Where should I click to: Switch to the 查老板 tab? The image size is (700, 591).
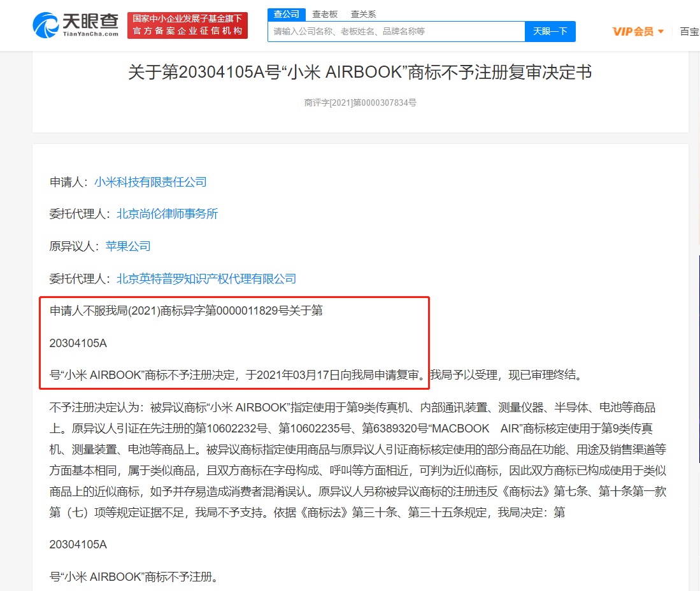pos(325,14)
